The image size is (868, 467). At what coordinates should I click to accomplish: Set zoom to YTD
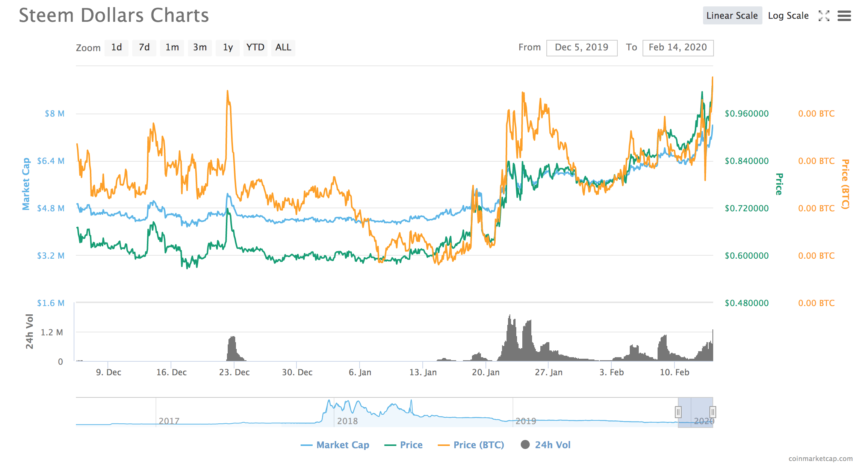[x=256, y=47]
